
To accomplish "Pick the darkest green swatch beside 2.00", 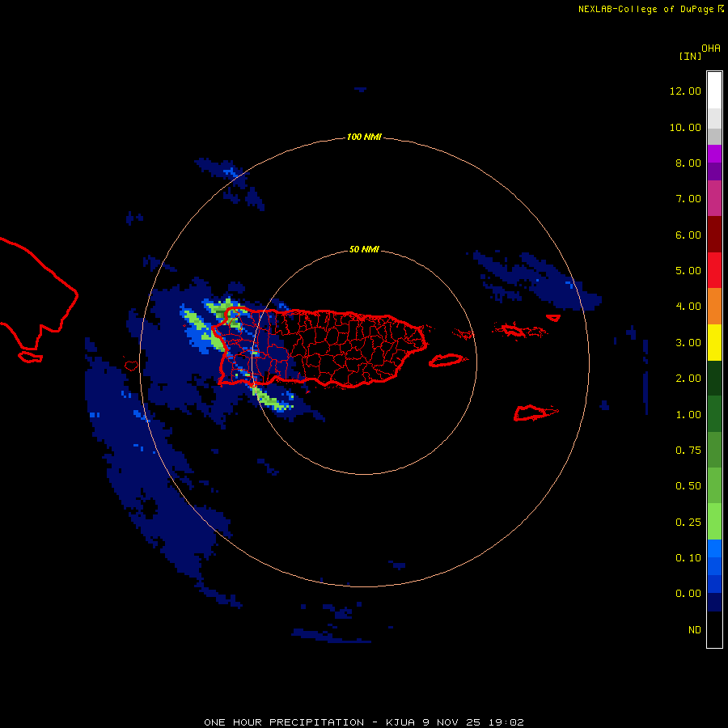I will tap(714, 378).
